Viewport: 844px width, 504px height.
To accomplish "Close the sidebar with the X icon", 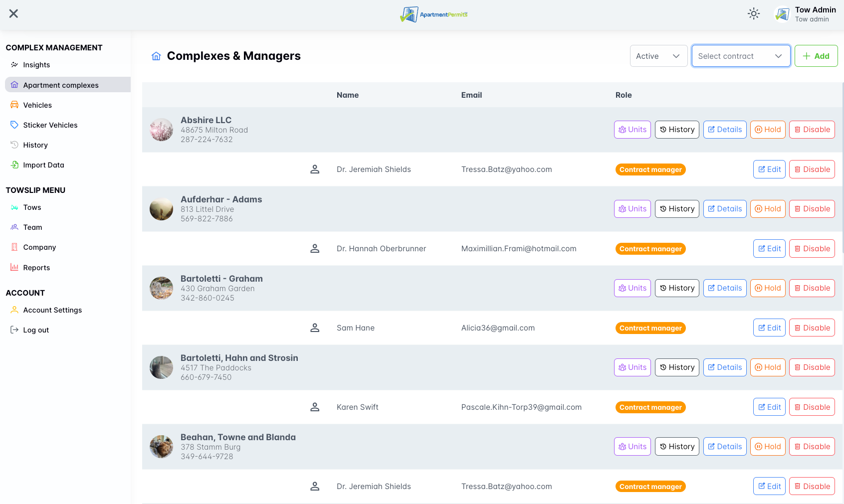I will (13, 14).
